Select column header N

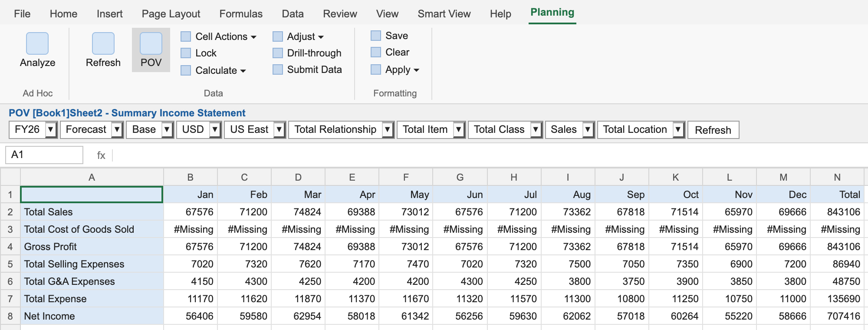pyautogui.click(x=837, y=177)
